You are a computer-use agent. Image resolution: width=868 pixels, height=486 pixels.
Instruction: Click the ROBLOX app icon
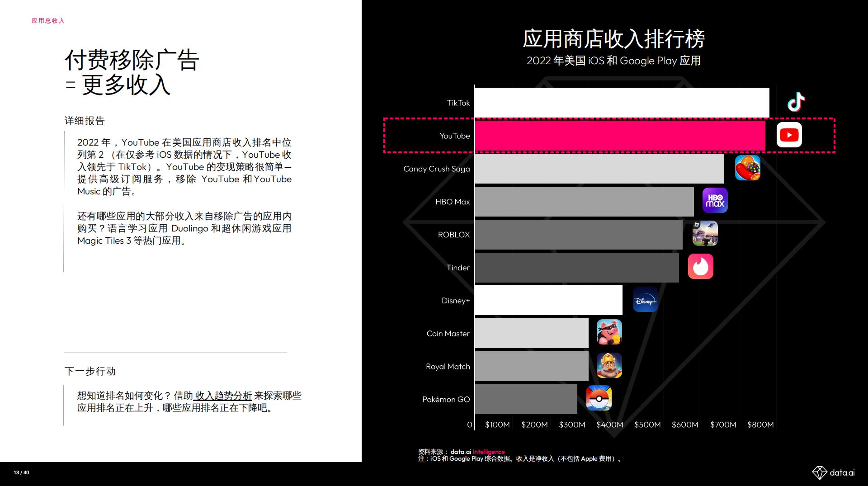705,233
